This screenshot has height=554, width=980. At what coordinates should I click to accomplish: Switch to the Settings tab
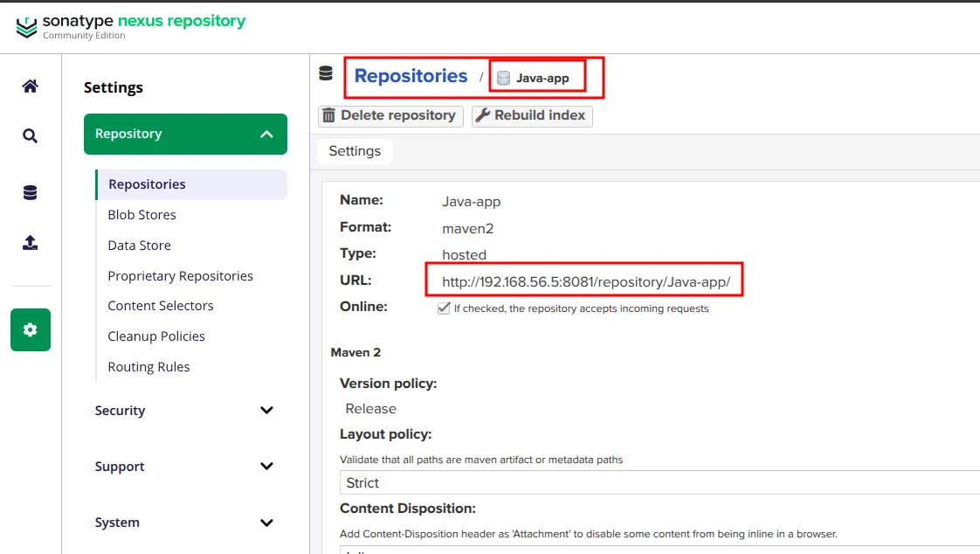(355, 151)
